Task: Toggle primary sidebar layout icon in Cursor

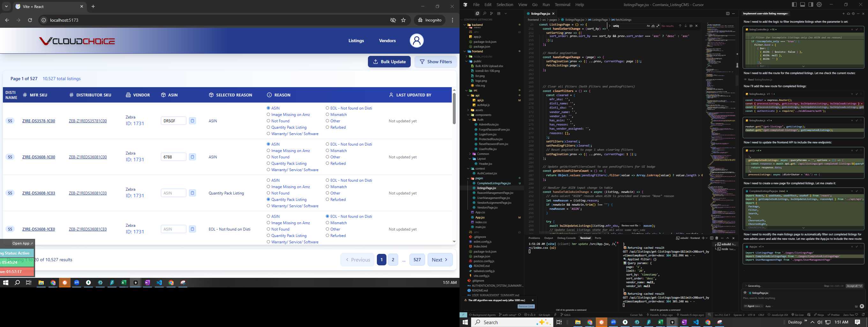Action: [794, 5]
